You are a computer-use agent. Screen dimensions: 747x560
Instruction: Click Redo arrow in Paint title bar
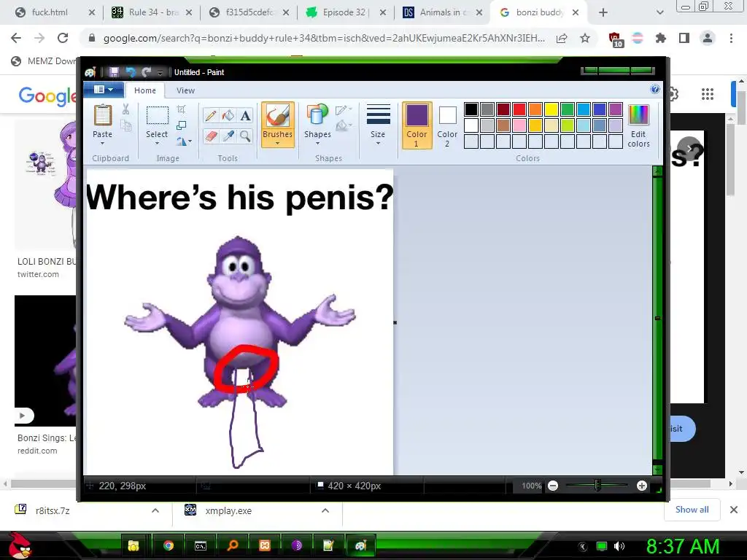click(146, 72)
